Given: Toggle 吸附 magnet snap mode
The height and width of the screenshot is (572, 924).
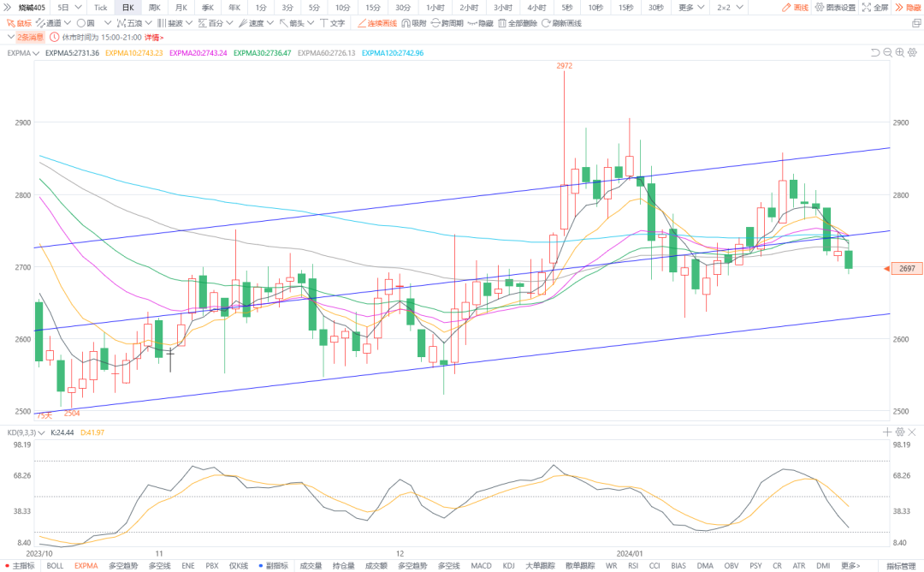Looking at the screenshot, I should coord(414,23).
